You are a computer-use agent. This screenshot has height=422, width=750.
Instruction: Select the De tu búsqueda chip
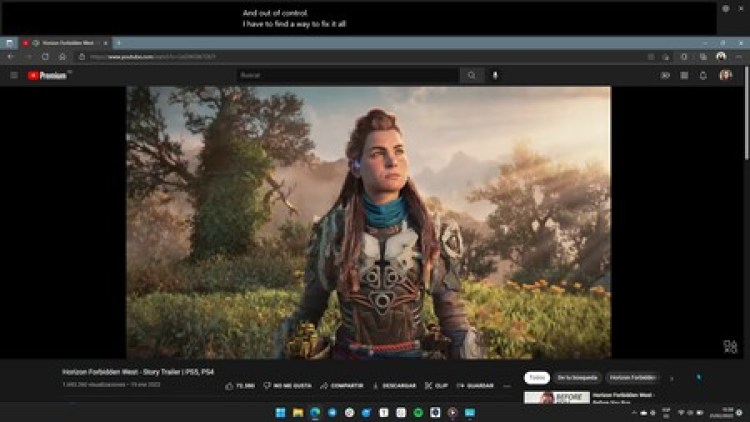pos(577,378)
